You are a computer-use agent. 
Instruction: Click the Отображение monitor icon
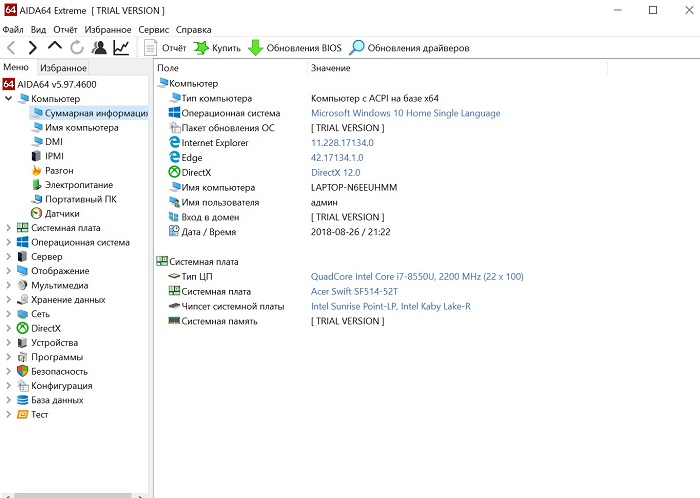22,270
